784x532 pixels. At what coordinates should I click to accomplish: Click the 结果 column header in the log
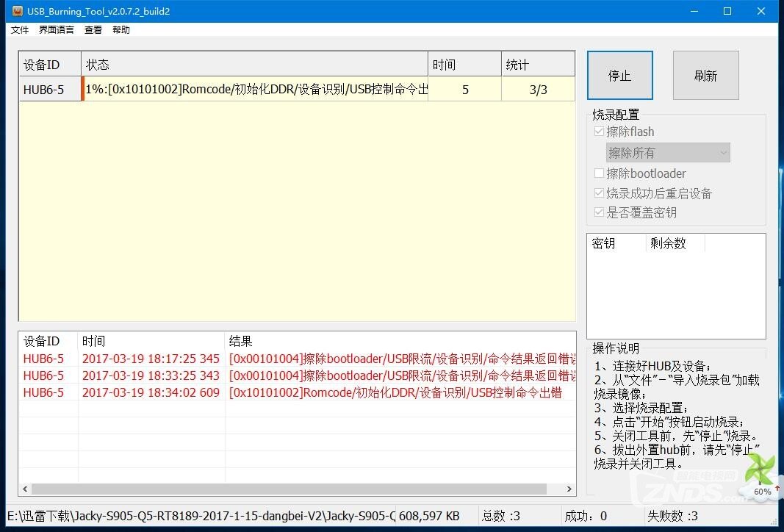(400, 341)
